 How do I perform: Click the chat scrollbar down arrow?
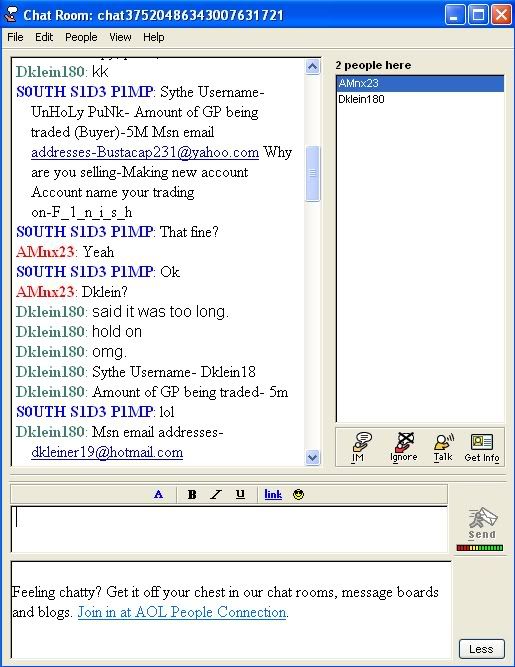pos(313,457)
